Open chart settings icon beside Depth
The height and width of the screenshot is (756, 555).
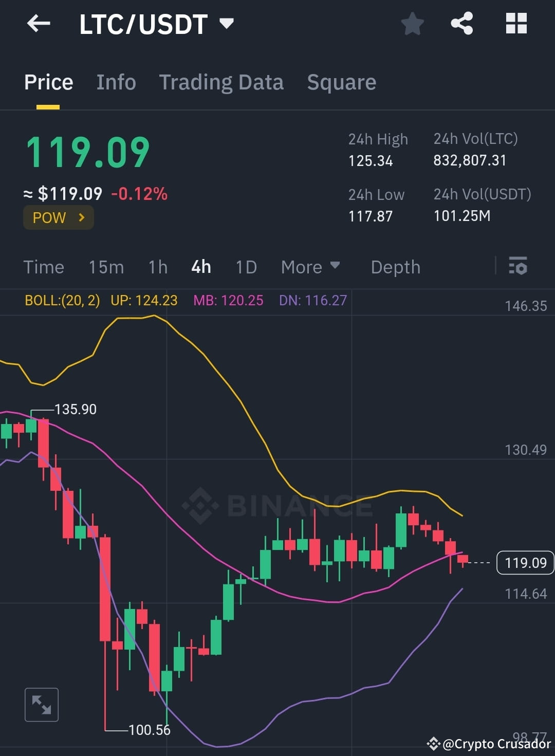[518, 267]
